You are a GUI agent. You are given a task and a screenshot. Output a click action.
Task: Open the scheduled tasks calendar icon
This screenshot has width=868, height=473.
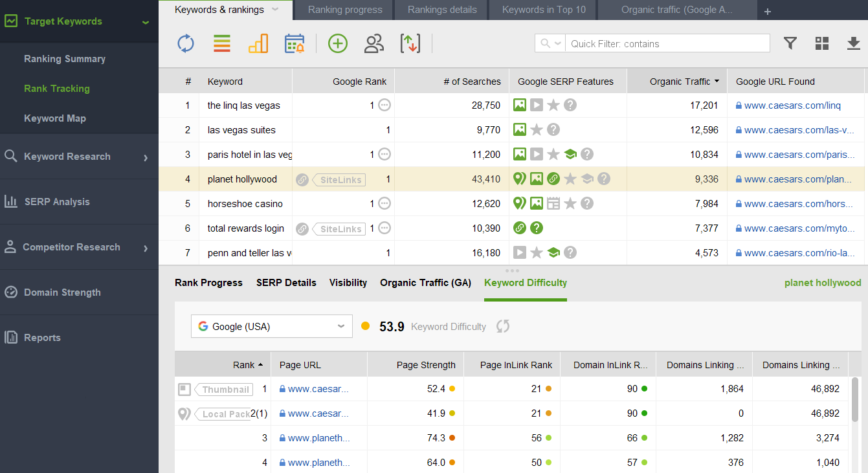click(x=295, y=43)
